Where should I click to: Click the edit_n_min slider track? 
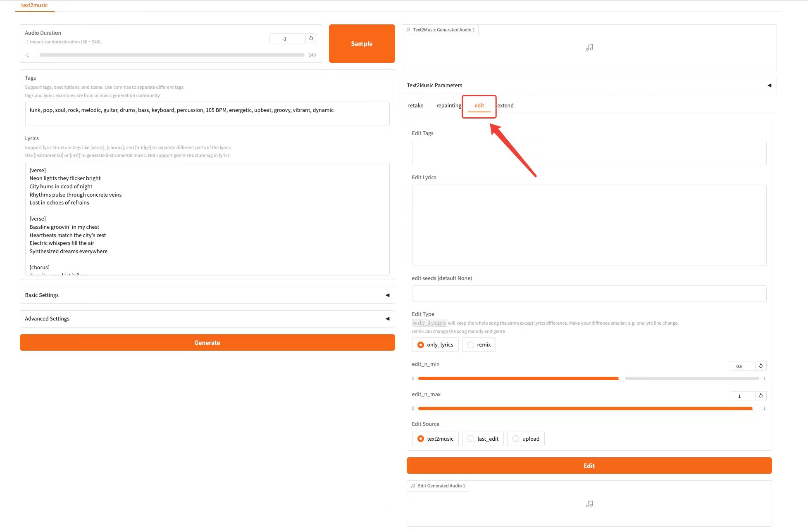point(589,378)
